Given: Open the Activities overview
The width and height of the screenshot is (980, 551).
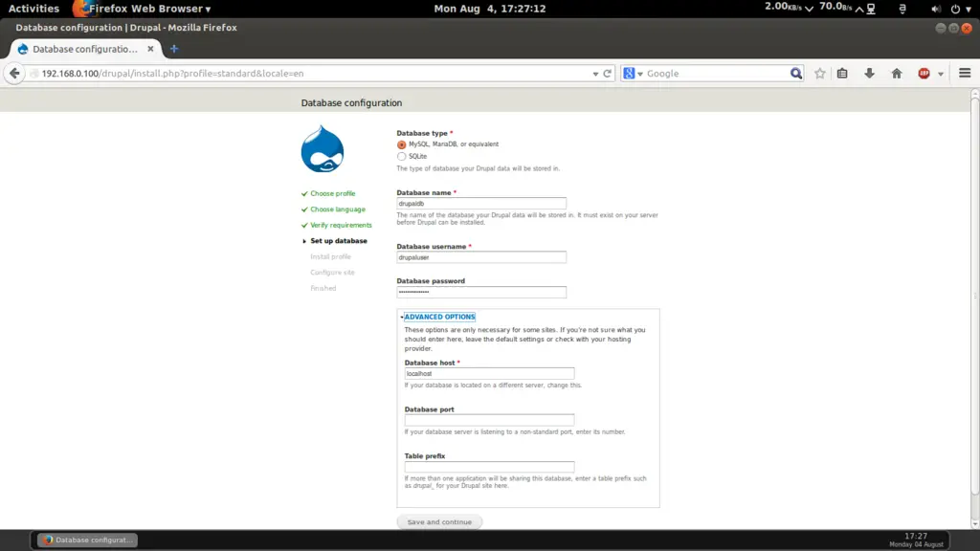Looking at the screenshot, I should (33, 9).
